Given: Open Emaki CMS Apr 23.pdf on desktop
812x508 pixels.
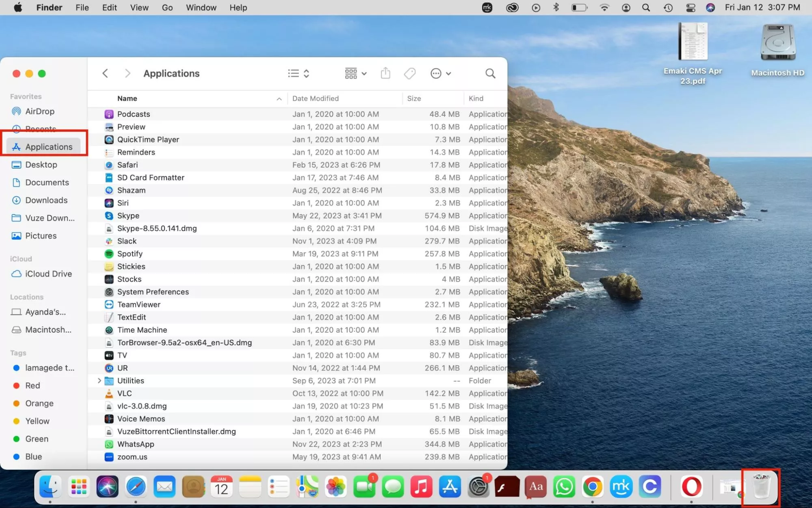Looking at the screenshot, I should [693, 54].
